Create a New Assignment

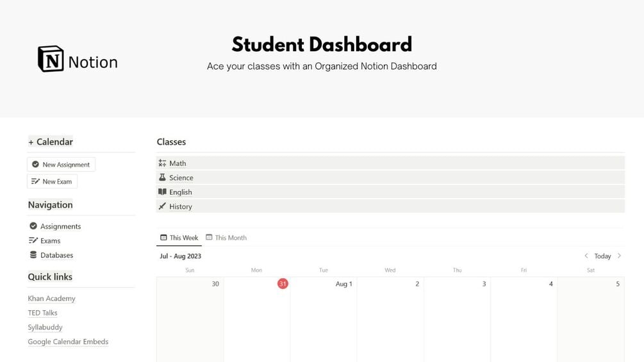[61, 165]
